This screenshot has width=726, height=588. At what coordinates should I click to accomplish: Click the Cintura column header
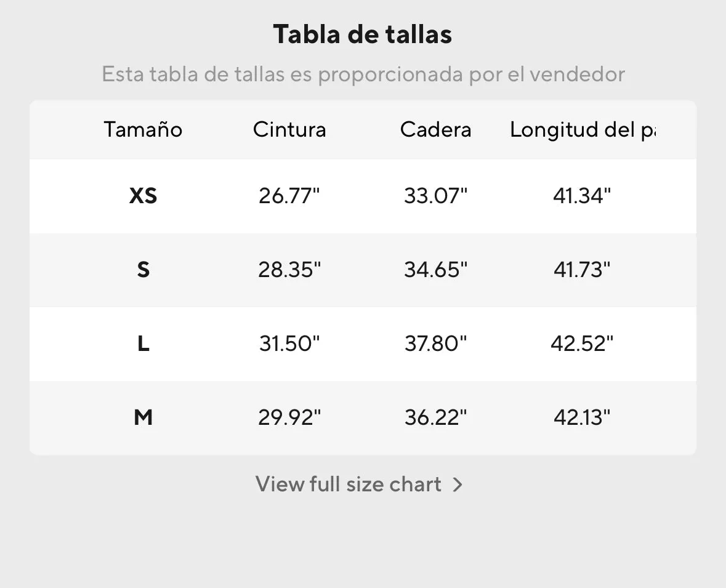[x=289, y=129]
